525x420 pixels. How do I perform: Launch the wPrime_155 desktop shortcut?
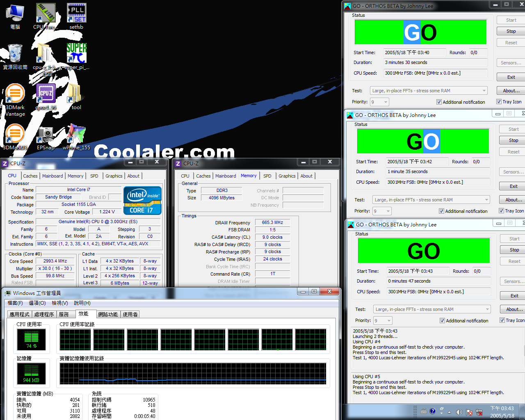pos(76,137)
